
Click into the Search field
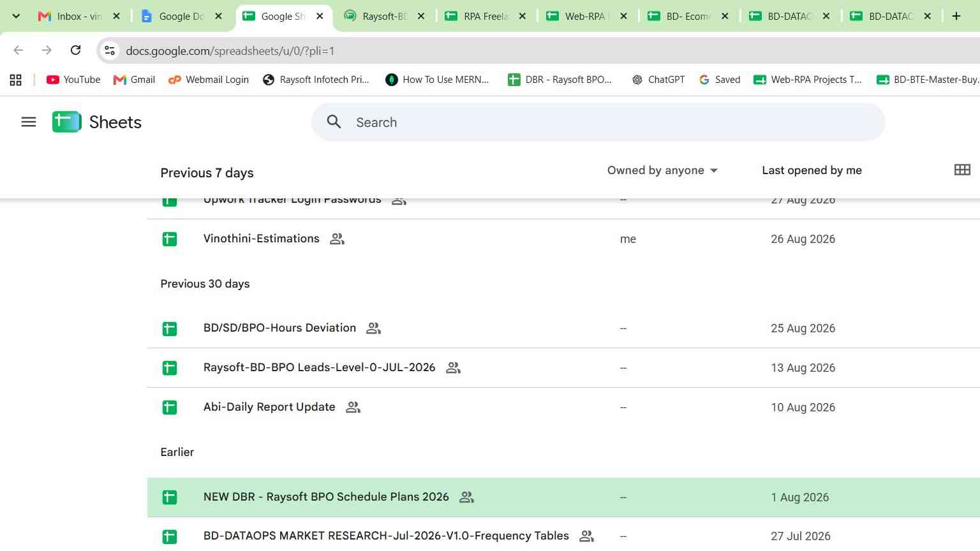tap(598, 122)
